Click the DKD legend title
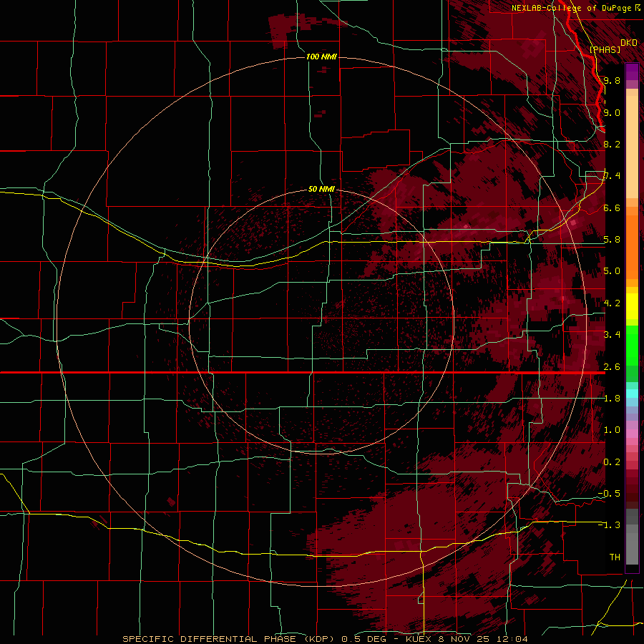 629,43
